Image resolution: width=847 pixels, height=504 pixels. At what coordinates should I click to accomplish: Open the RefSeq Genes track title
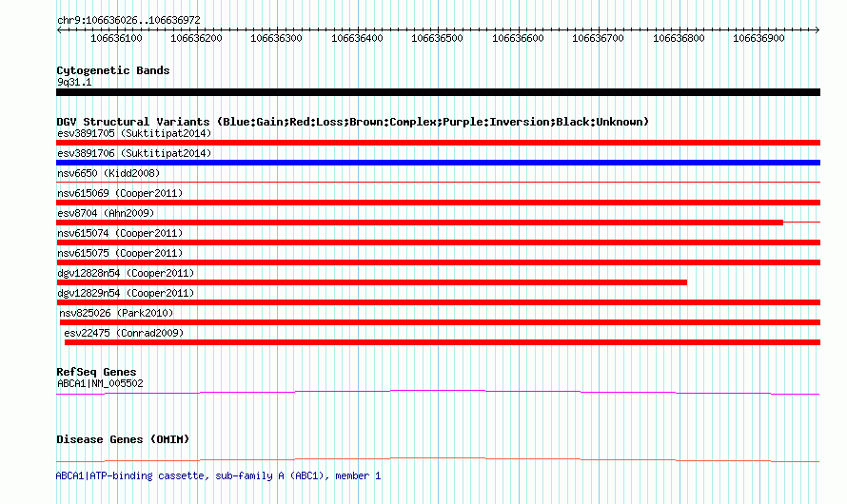[96, 372]
